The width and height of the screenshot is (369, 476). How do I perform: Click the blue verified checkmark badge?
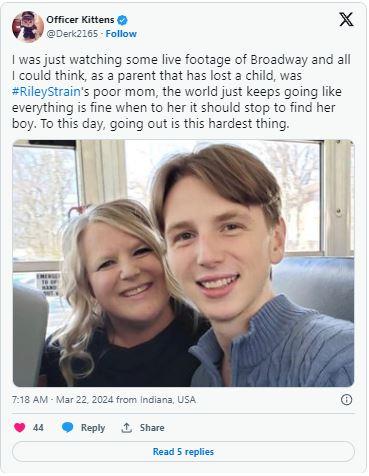tap(123, 20)
